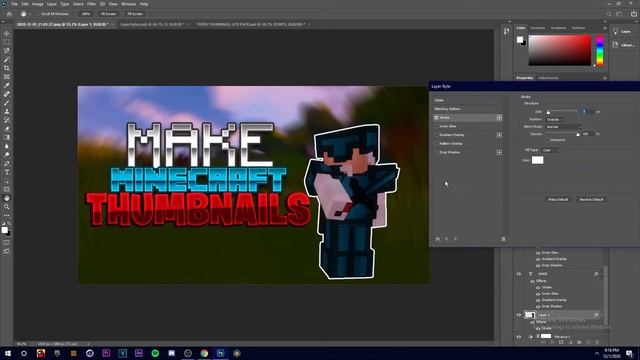Switch to the Swatches panel tab
Viewport: 640px width, 360px height.
(x=537, y=28)
